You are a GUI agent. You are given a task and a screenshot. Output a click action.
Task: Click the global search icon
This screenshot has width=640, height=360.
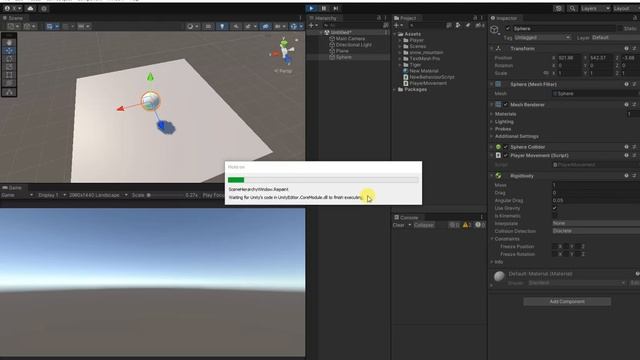pyautogui.click(x=572, y=9)
